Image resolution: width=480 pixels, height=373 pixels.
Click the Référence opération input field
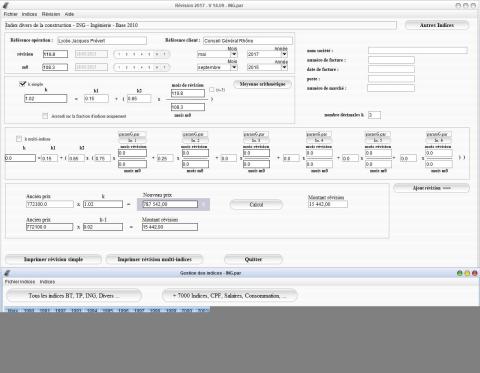[102, 41]
